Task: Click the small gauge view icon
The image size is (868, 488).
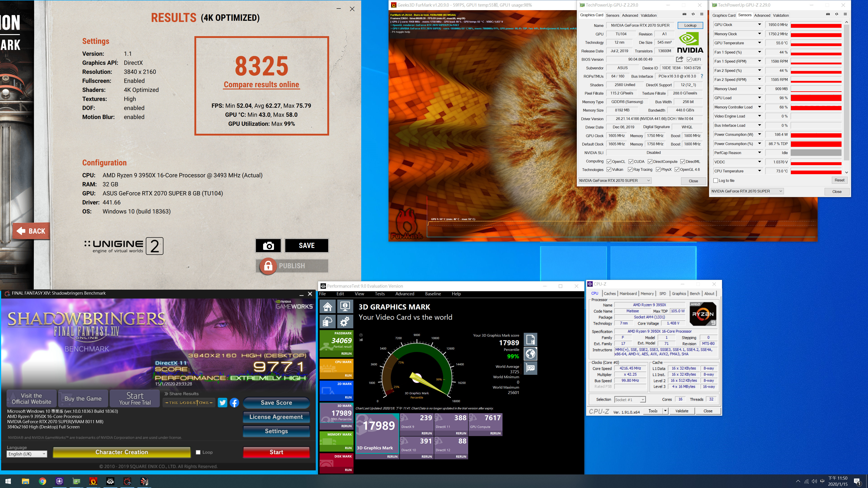Action: click(361, 335)
